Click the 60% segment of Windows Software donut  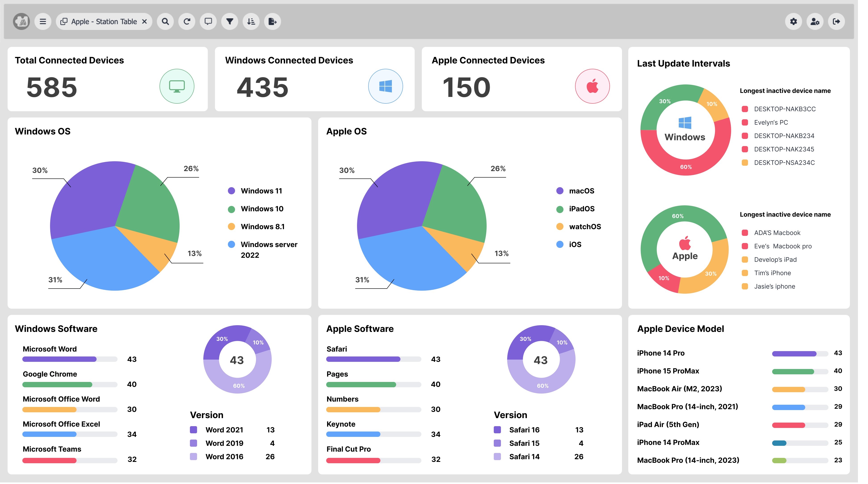239,386
